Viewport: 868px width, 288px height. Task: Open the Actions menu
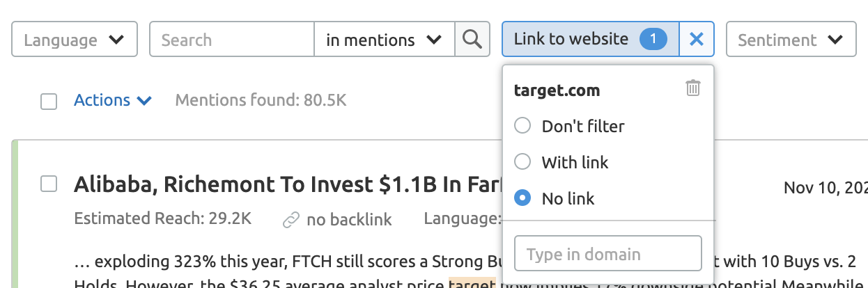point(113,101)
